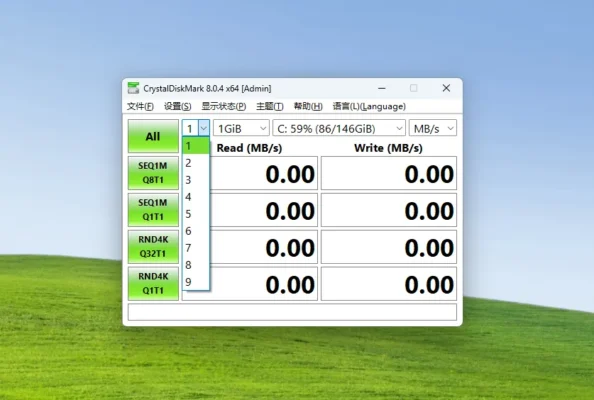594x400 pixels.
Task: Choose 9 from the test count list
Action: [x=195, y=282]
